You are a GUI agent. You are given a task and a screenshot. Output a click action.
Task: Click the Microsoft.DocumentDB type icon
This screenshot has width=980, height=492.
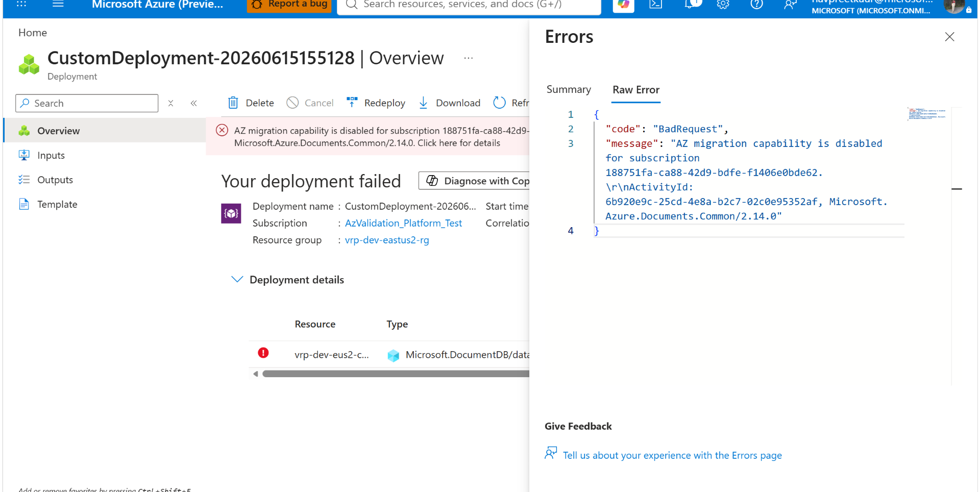393,355
